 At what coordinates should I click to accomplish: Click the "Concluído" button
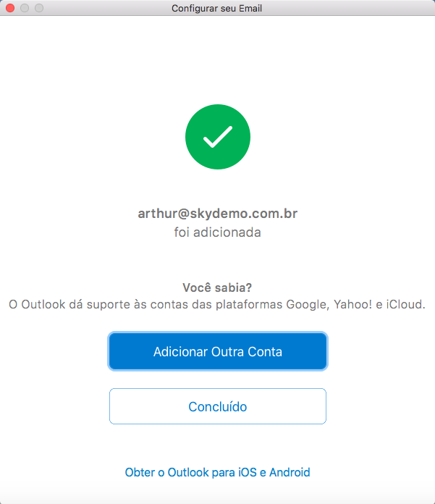tap(218, 406)
